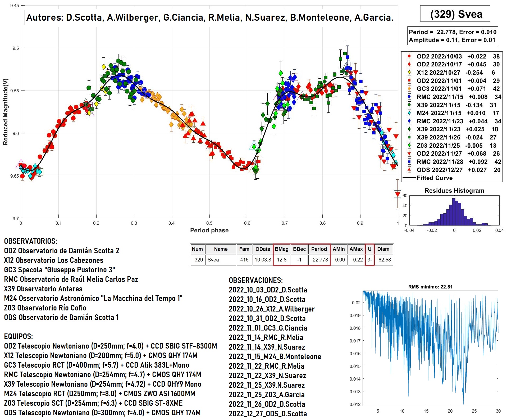Click 'X12 Observatorio Los Cabezones' line
The height and width of the screenshot is (420, 507).
54,260
